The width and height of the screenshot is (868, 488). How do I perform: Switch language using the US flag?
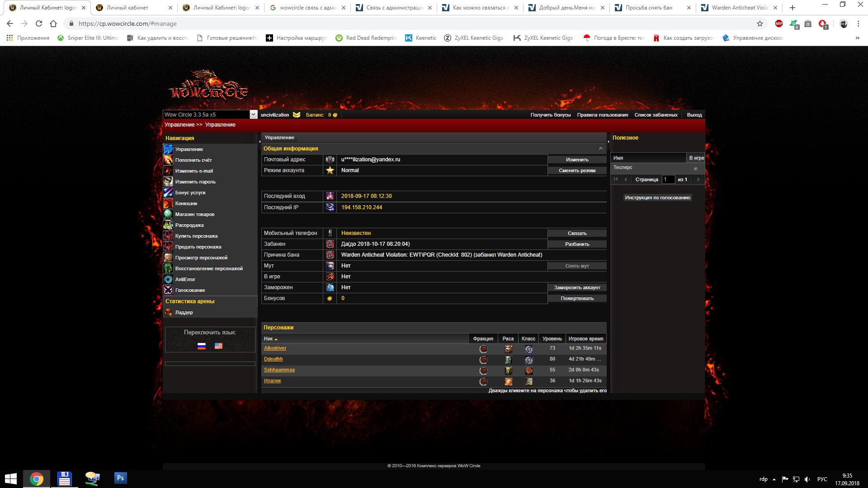click(x=218, y=346)
